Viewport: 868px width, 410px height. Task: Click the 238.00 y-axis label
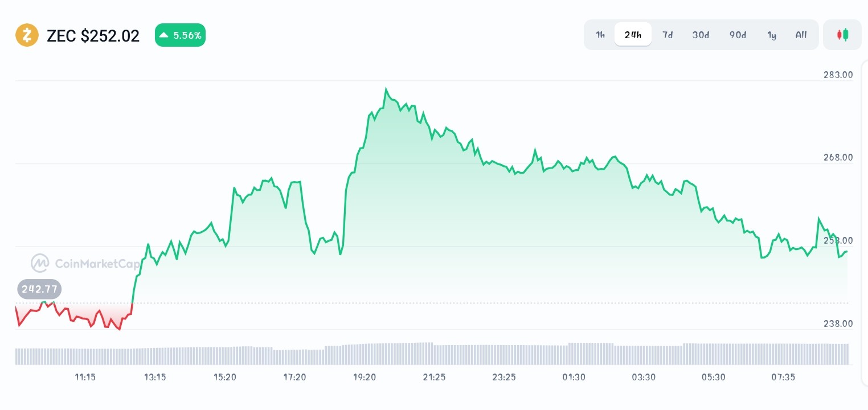pos(838,323)
